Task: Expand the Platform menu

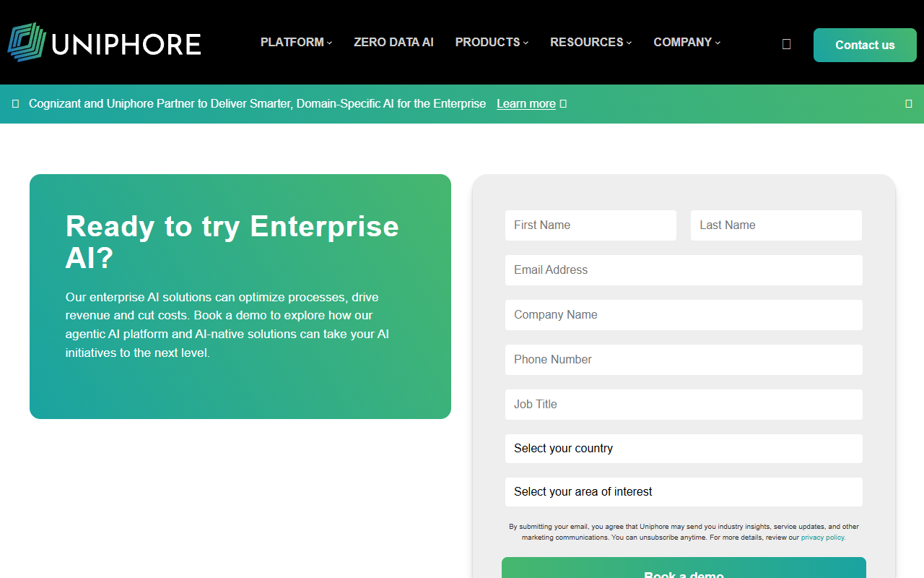Action: 296,42
